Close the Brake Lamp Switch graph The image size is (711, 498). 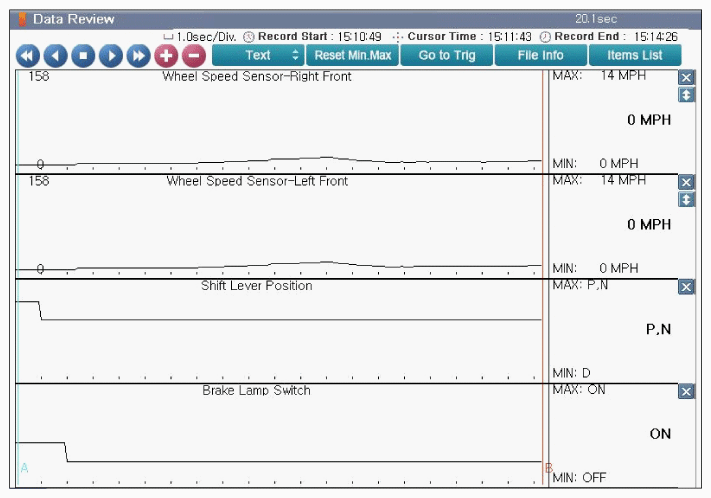click(686, 391)
